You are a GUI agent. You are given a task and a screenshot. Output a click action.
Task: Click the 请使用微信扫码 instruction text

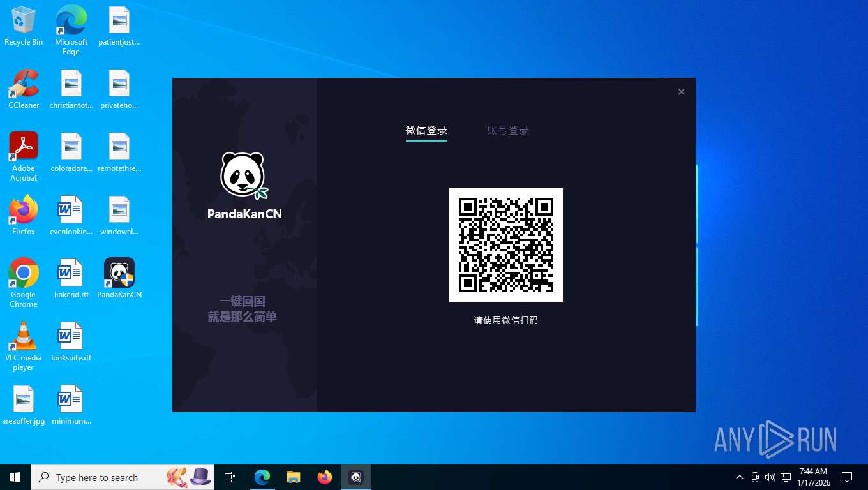click(506, 320)
